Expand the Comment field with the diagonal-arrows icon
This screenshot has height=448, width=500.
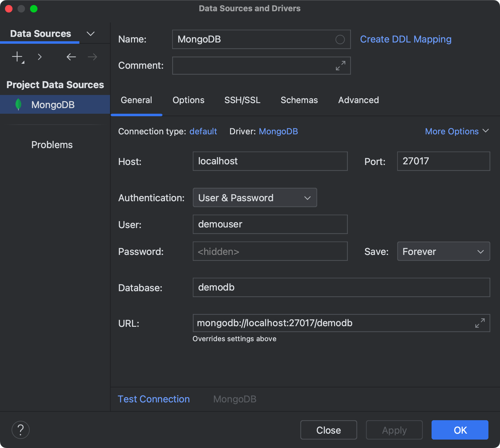click(340, 66)
